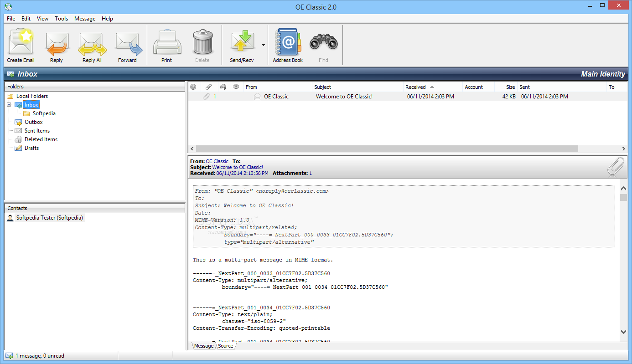Screen dimensions: 632x364
Task: Click the Reply All toolbar icon
Action: [92, 44]
